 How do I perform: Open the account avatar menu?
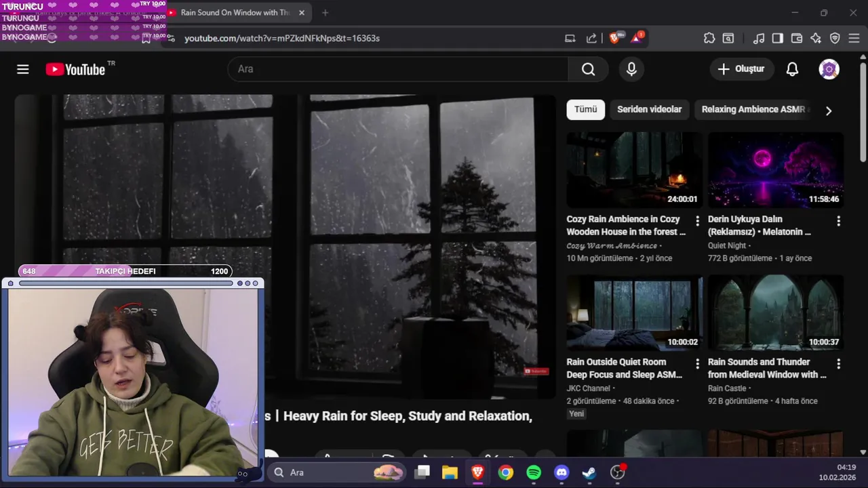[x=829, y=69]
